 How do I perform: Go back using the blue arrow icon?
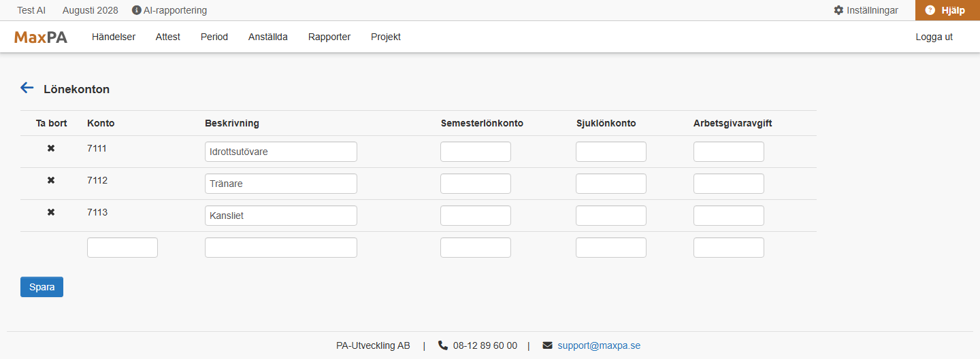coord(27,88)
